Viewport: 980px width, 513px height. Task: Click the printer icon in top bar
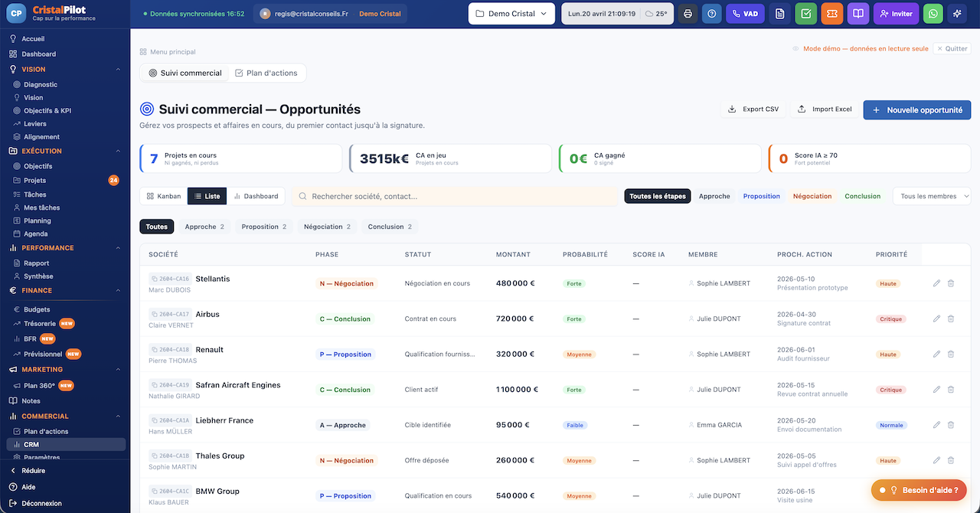click(688, 14)
